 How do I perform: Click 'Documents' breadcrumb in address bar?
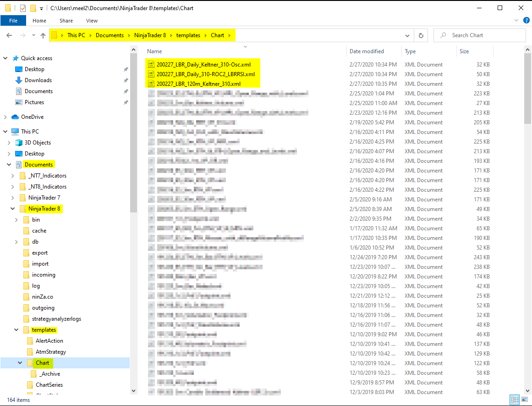click(x=110, y=35)
